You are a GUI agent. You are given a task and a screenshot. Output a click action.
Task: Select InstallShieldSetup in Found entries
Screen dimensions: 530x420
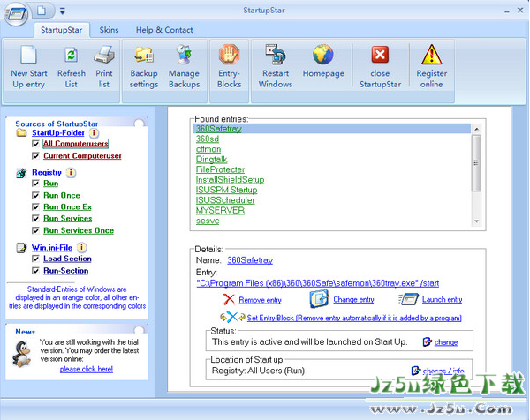point(231,180)
